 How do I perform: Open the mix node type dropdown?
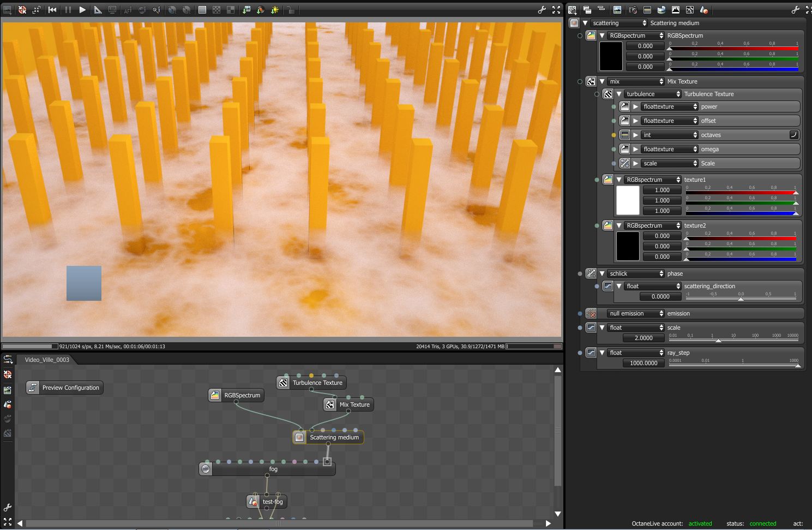coord(636,81)
